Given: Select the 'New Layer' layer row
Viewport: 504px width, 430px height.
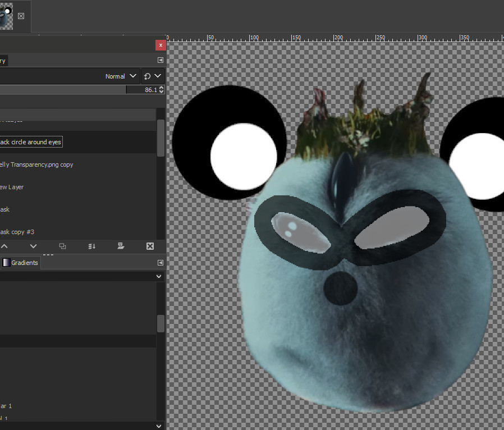Looking at the screenshot, I should coord(78,187).
